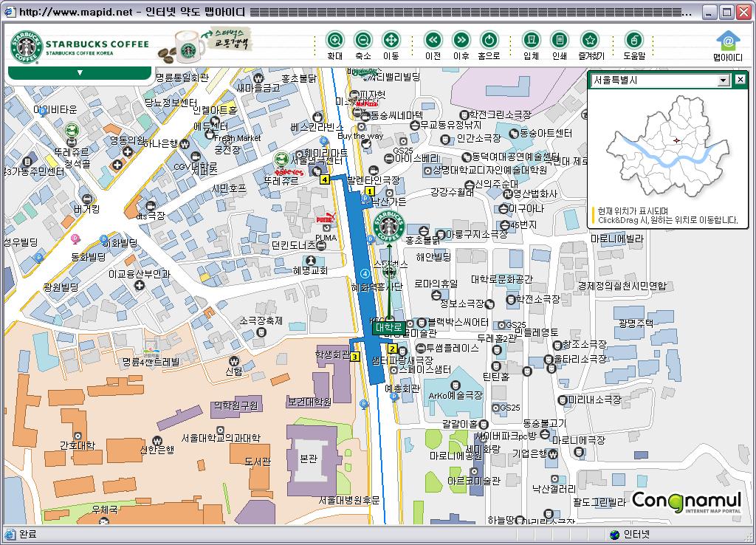Click the 대학로 green store label
This screenshot has width=756, height=545.
[388, 327]
